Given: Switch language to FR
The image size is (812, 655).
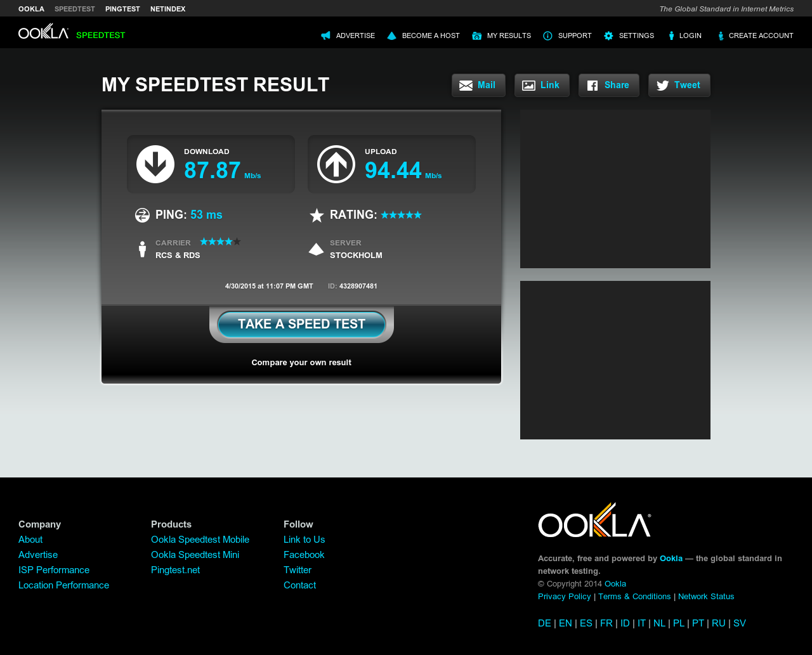Looking at the screenshot, I should [606, 623].
